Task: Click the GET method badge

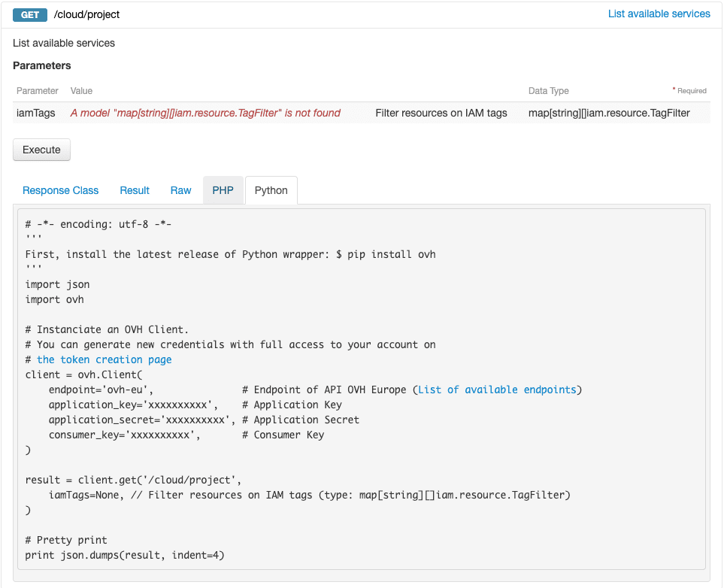Action: click(30, 15)
